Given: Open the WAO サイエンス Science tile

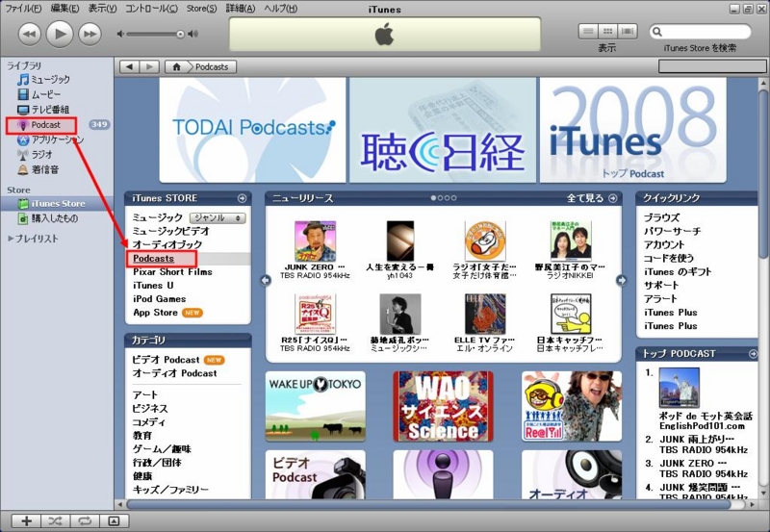Looking at the screenshot, I should pyautogui.click(x=443, y=406).
